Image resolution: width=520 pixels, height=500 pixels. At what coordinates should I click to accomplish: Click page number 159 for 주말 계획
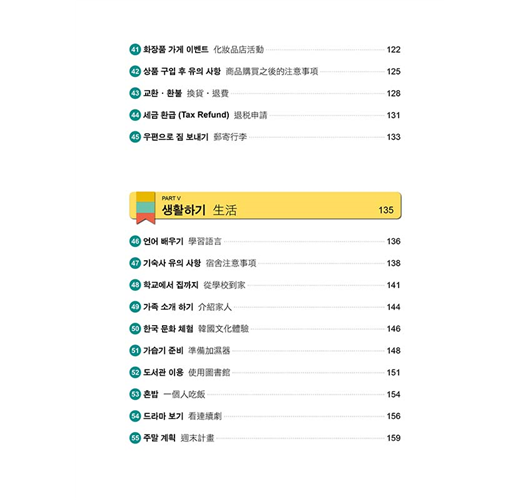pos(394,438)
